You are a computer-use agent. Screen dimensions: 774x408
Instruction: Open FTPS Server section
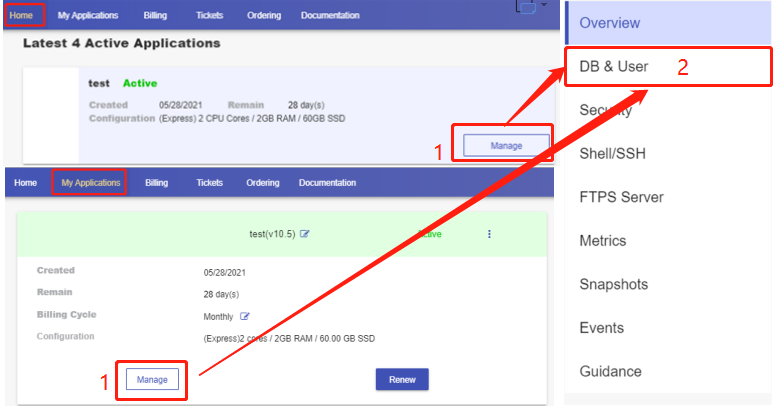pos(621,197)
